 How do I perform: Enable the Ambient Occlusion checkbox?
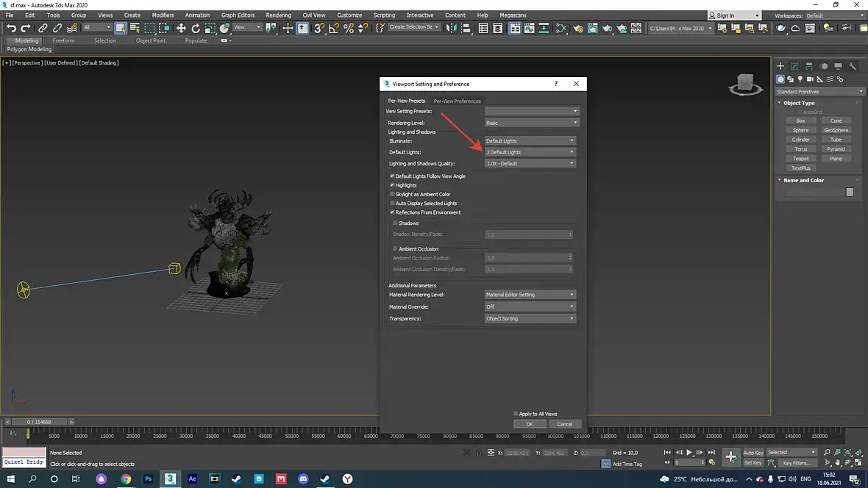(395, 249)
